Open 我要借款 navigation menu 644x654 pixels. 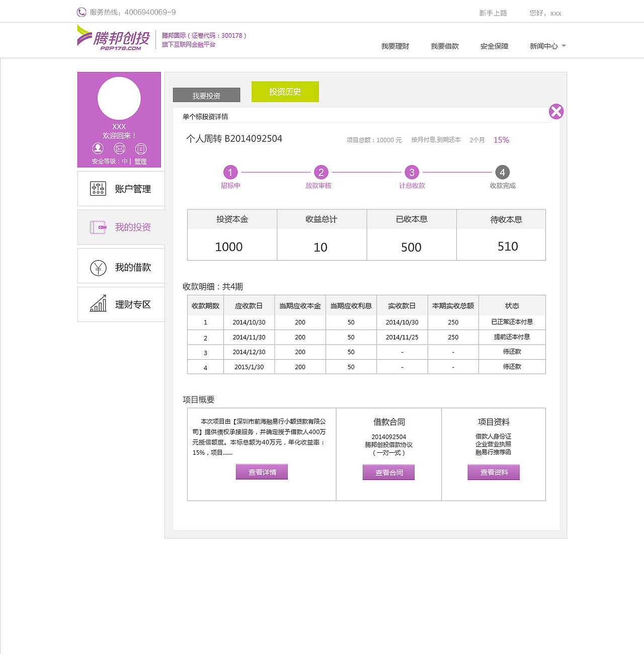(x=445, y=46)
